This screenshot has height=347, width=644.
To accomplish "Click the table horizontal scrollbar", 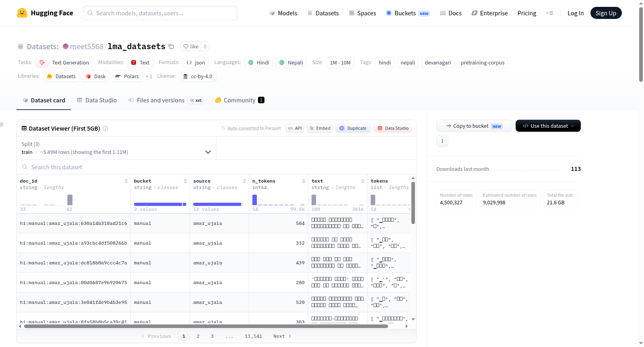I will click(206, 326).
